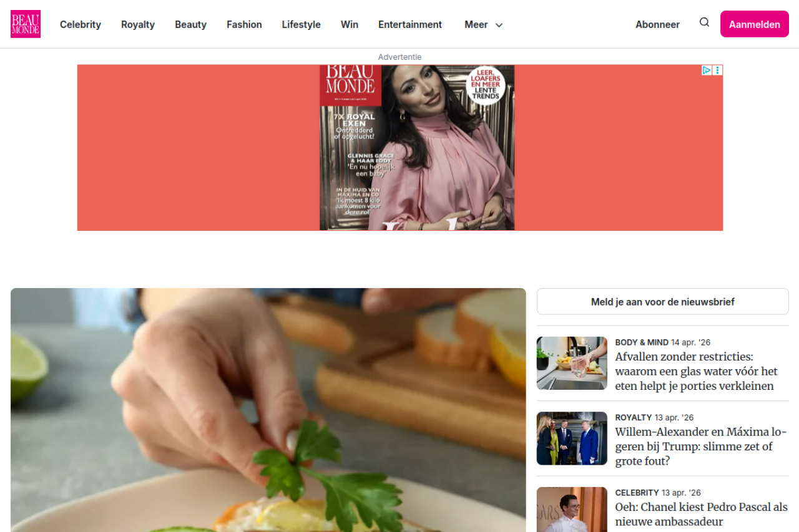Click Meld je aan voor de nieuwsbrief
Viewport: 799px width, 532px height.
click(662, 302)
